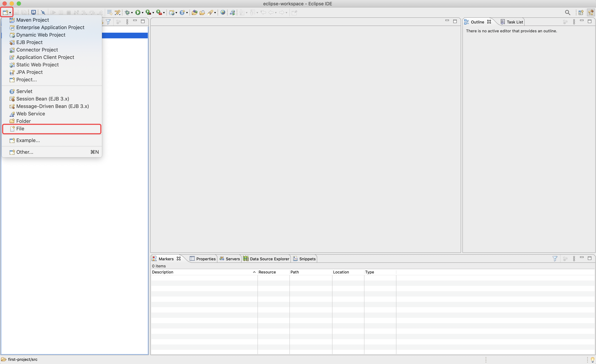The width and height of the screenshot is (596, 364).
Task: Expand the New Servlet toolbar dropdown arrow
Action: [187, 13]
